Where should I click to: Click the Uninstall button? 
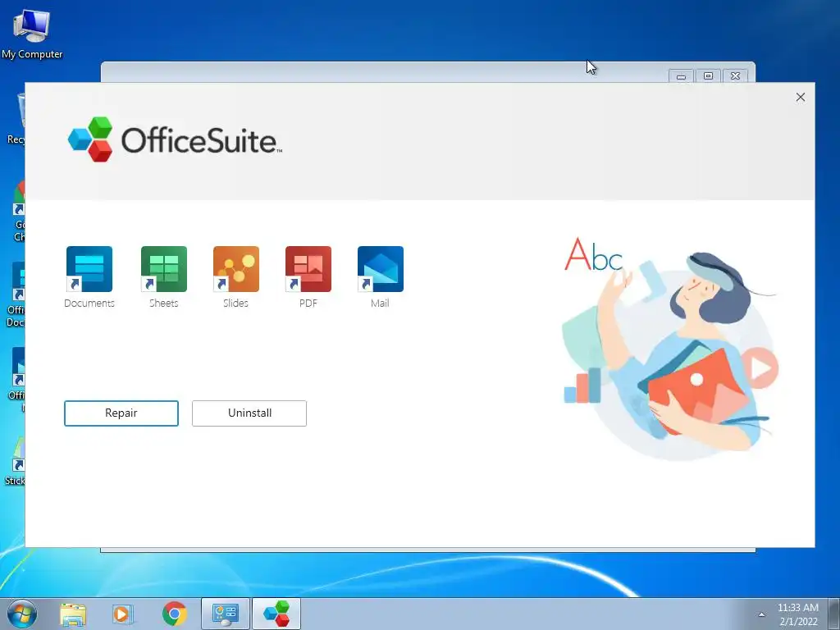click(x=249, y=413)
